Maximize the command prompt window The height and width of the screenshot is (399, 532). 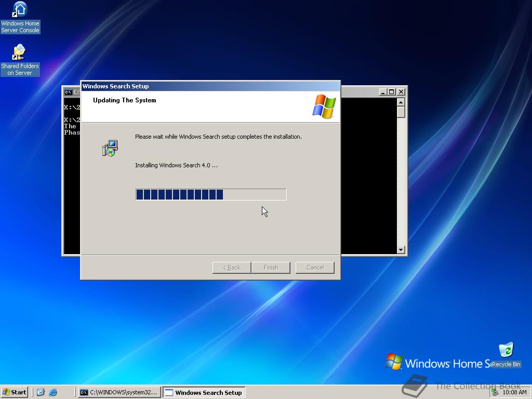point(391,91)
